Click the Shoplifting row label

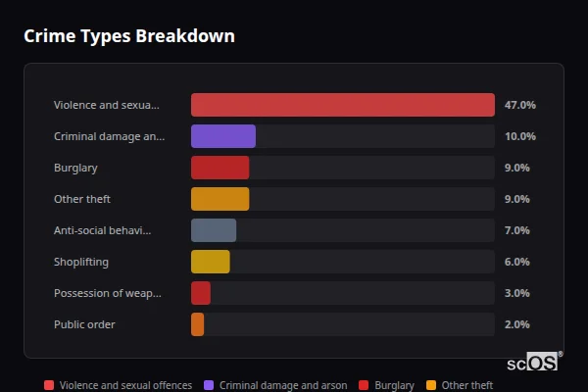tap(81, 262)
